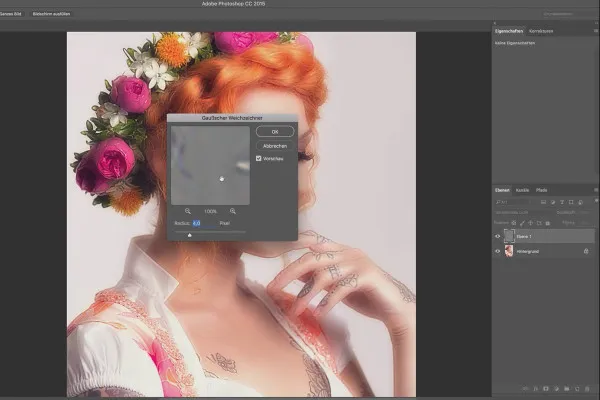The width and height of the screenshot is (600, 400).
Task: Open the Ebenen panel menu
Action: [x=596, y=190]
